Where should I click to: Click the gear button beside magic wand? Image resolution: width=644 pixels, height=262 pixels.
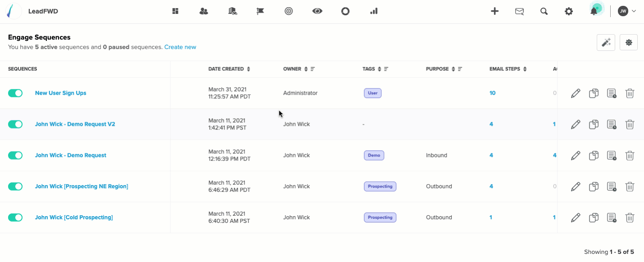629,43
